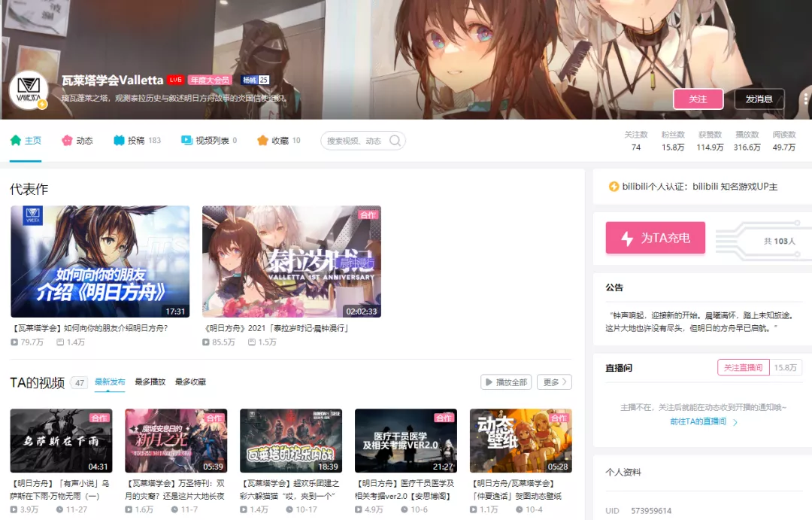
Task: Open the 瓦莱塔的欢乐内战 video thumbnail
Action: pos(291,441)
